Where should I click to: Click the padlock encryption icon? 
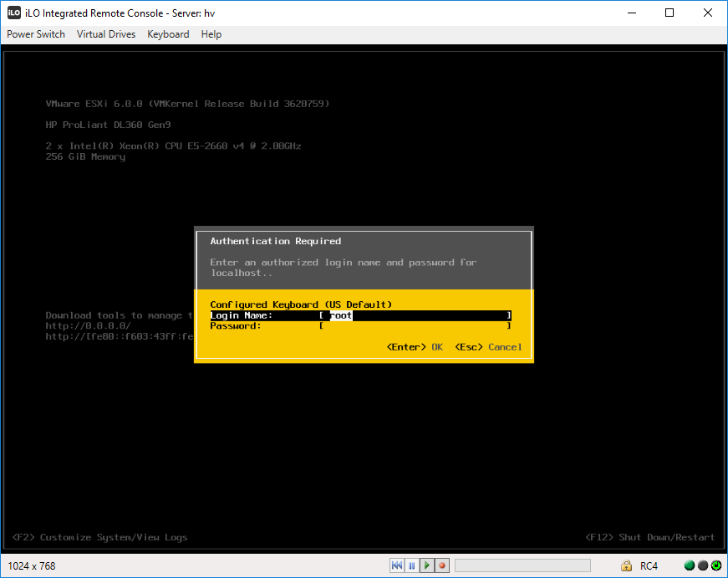click(x=626, y=565)
